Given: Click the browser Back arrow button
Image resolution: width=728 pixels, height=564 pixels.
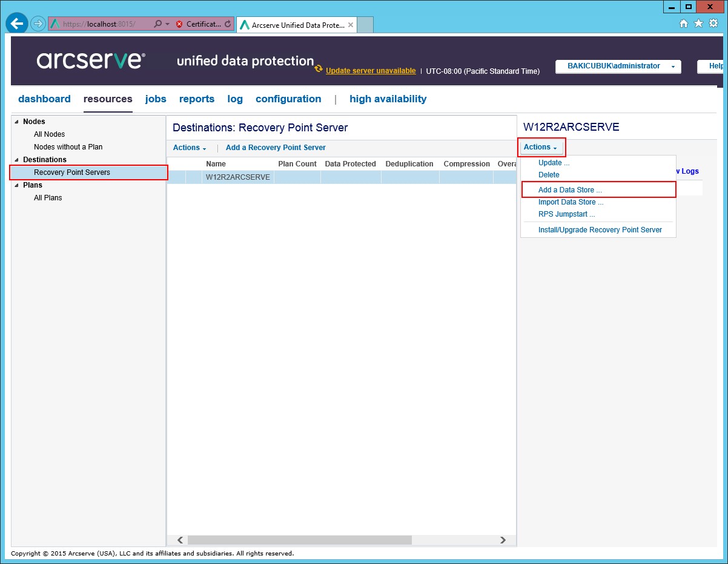Looking at the screenshot, I should point(17,24).
